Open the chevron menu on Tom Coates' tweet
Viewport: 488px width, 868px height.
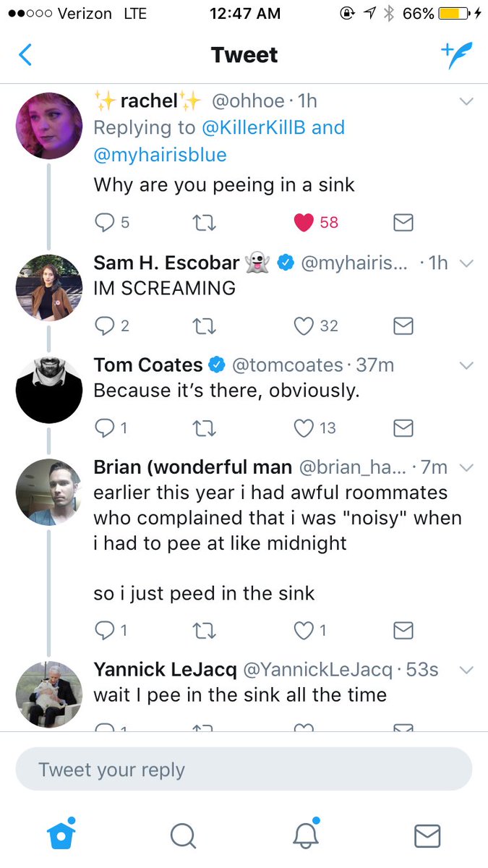[x=466, y=366]
